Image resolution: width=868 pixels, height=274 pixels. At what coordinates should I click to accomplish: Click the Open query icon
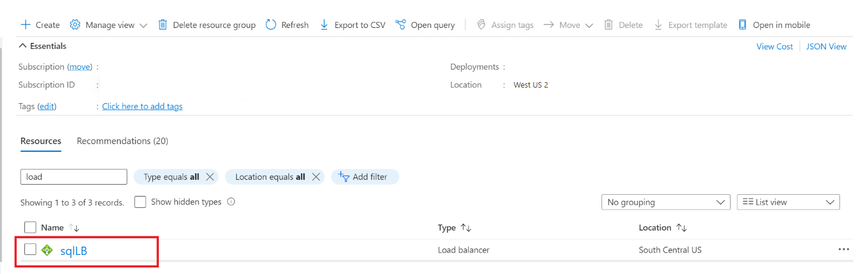[x=400, y=24]
